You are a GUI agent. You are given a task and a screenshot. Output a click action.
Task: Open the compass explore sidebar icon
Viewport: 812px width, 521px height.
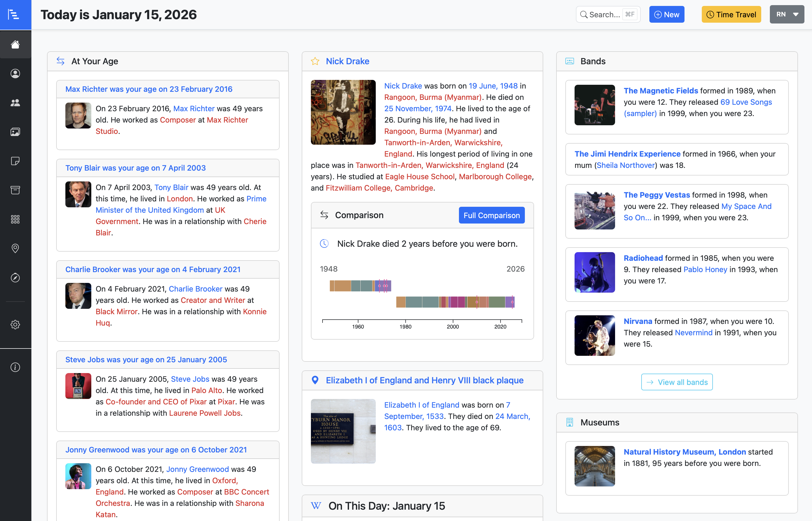pos(15,278)
